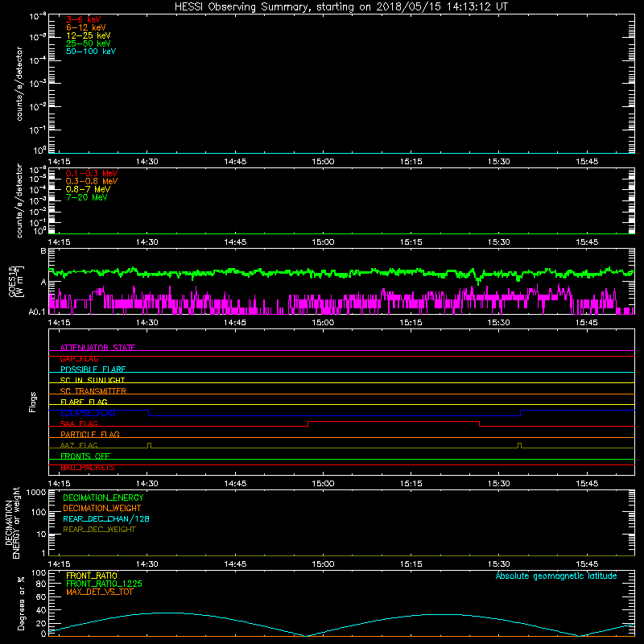The width and height of the screenshot is (644, 644).
Task: Click the second AAZ_FLAG pulse near 15:33
Action: point(519,444)
